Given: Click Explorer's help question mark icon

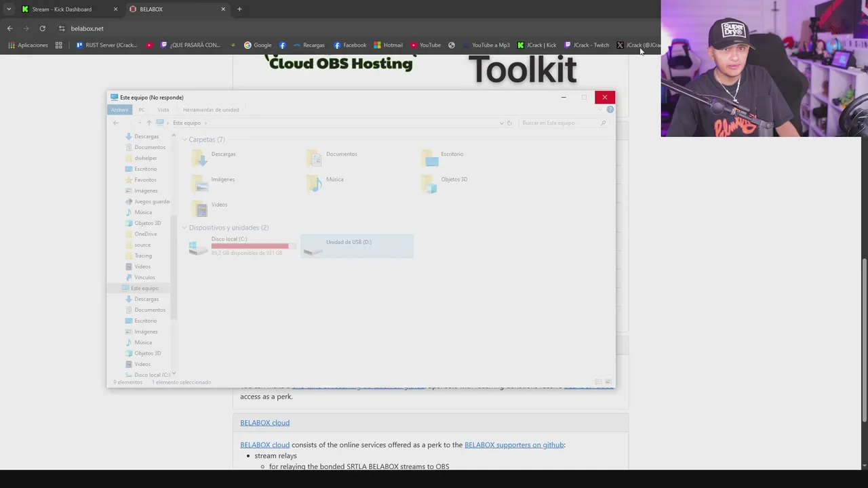Looking at the screenshot, I should tap(610, 110).
